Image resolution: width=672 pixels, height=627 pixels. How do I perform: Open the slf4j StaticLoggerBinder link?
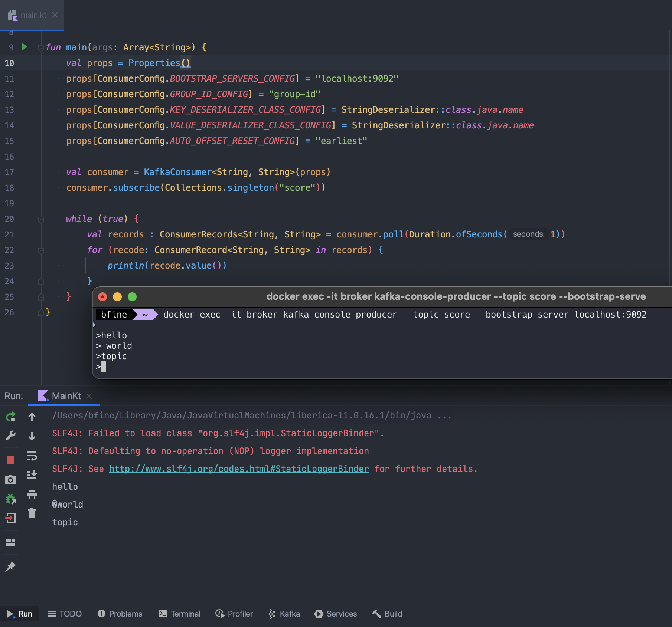click(x=239, y=469)
